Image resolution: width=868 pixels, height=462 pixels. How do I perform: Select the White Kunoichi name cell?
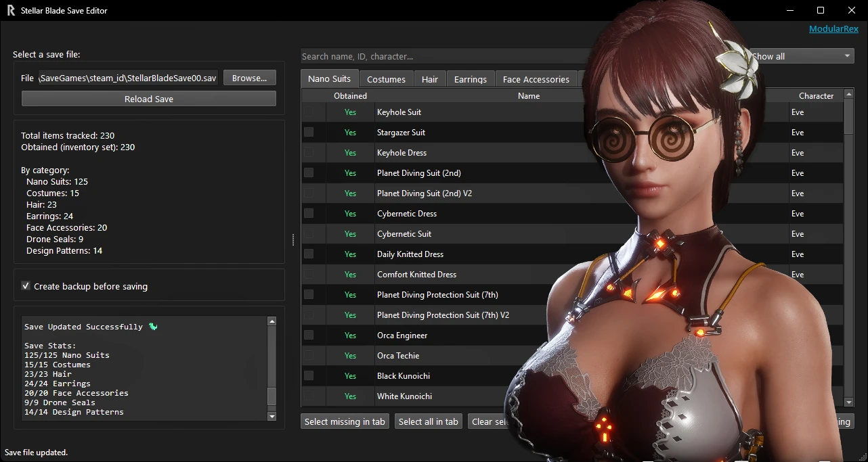pyautogui.click(x=404, y=396)
